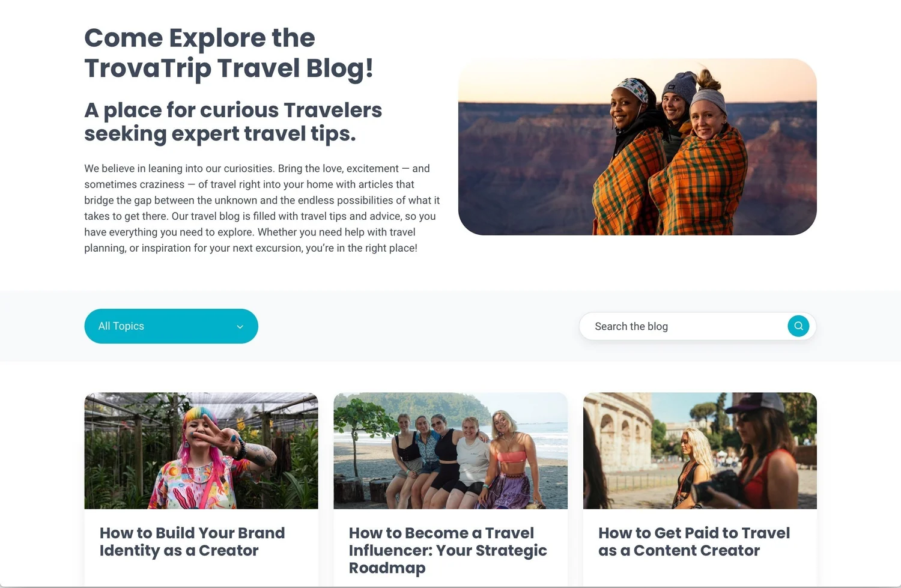Expand the All Topics chevron arrow

[240, 327]
